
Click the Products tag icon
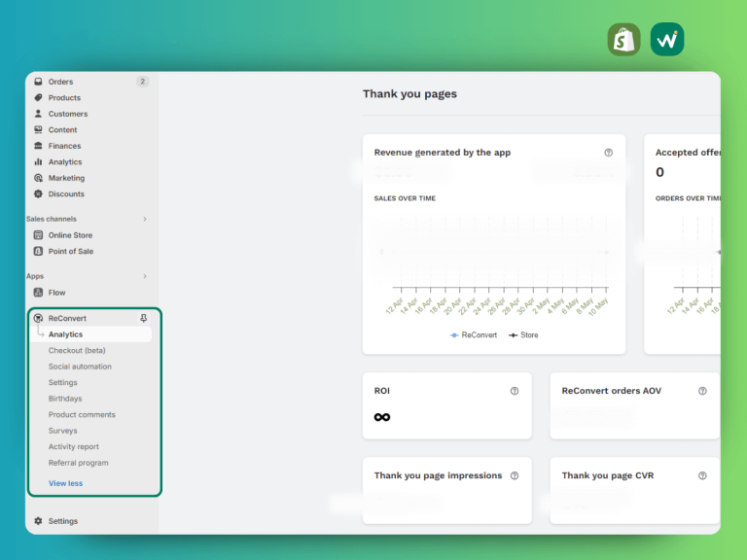point(38,97)
